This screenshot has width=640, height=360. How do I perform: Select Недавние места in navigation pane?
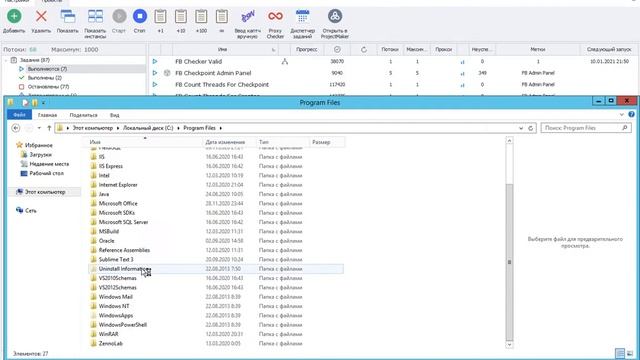click(49, 164)
